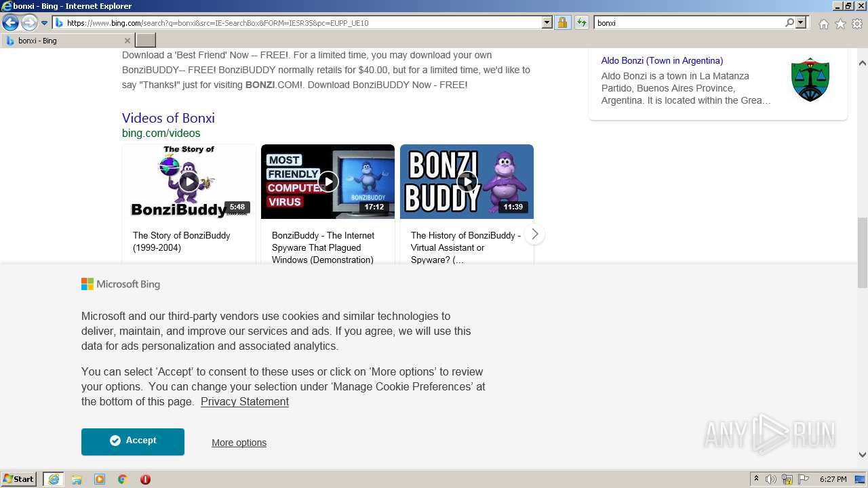
Task: Accept cookies with the Accept button
Action: 133,441
